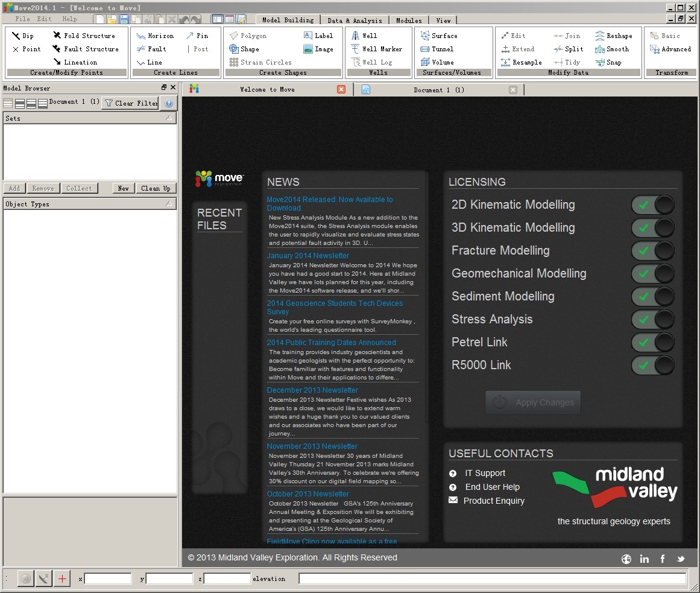700x593 pixels.
Task: Switch the R5000 Link license toggle
Action: (653, 365)
